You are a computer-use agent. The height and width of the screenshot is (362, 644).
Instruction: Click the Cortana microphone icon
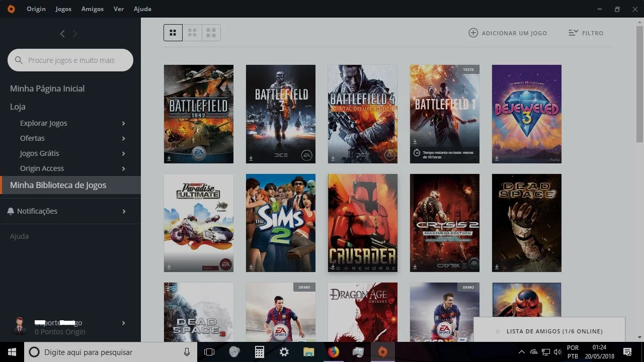(x=187, y=352)
